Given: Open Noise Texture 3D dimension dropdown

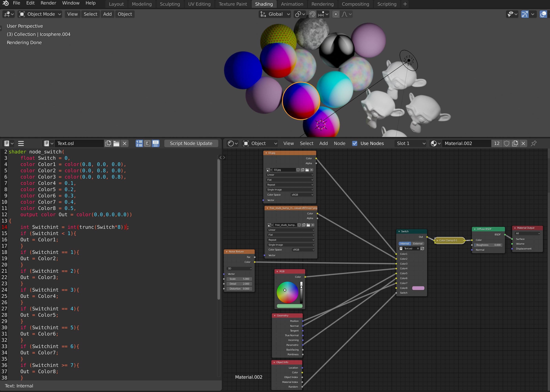Looking at the screenshot, I should click(x=239, y=268).
